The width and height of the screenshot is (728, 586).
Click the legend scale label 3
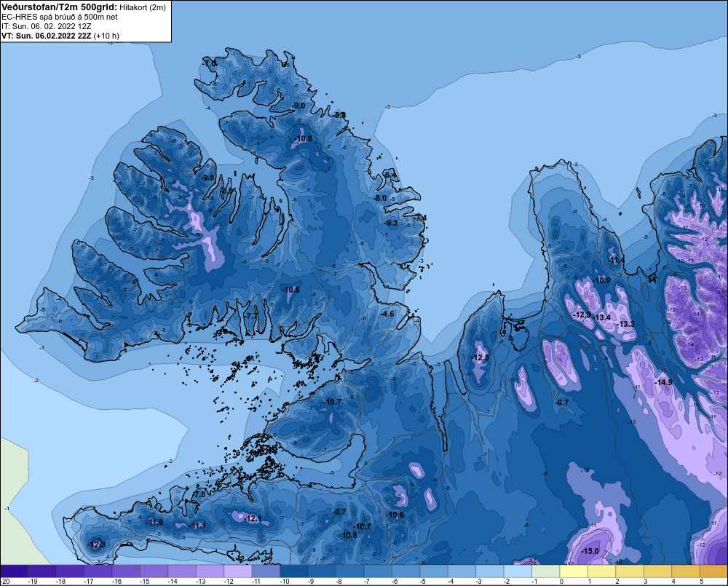point(645,582)
